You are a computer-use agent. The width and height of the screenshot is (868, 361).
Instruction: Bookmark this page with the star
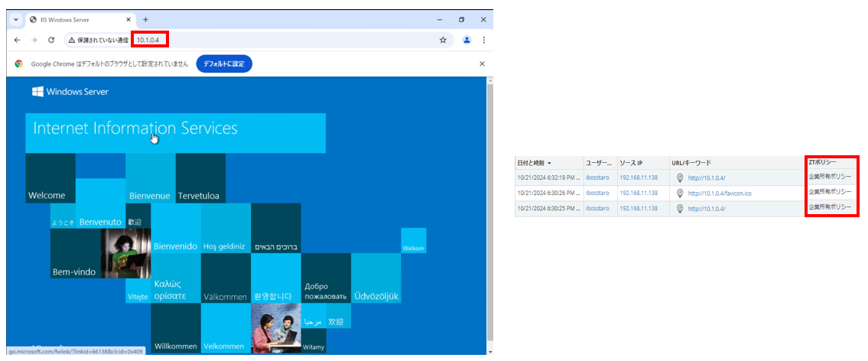pyautogui.click(x=443, y=40)
